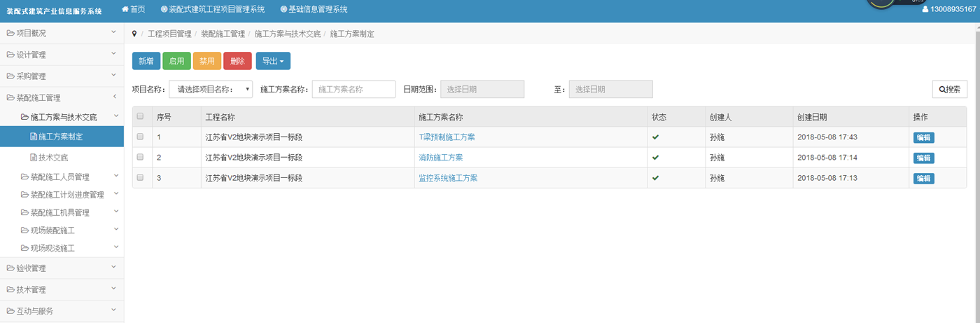
Task: Check the box for row 1
Action: [x=140, y=137]
